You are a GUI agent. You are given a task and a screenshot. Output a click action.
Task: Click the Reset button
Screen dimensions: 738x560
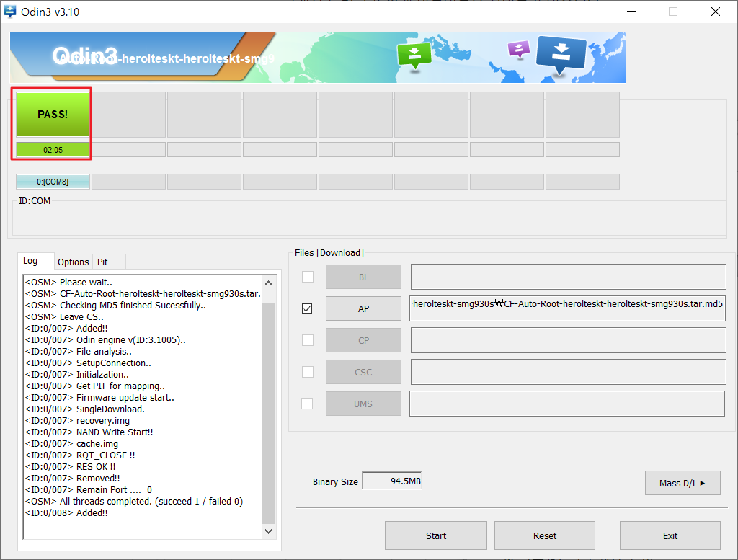pyautogui.click(x=545, y=535)
